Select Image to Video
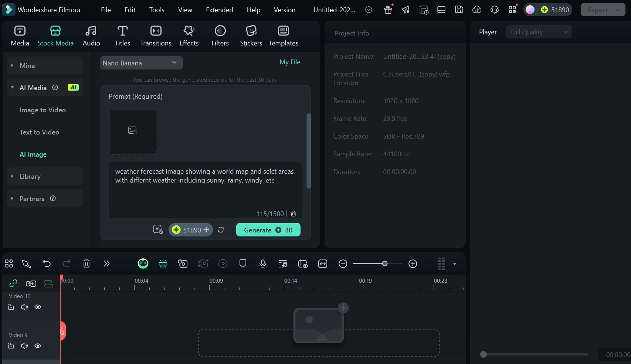 pyautogui.click(x=43, y=110)
